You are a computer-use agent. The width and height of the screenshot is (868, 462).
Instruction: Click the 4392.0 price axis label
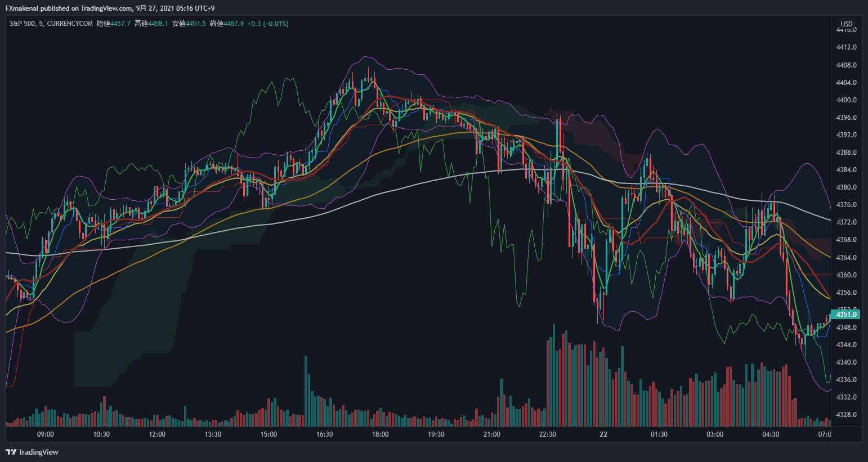(x=846, y=135)
